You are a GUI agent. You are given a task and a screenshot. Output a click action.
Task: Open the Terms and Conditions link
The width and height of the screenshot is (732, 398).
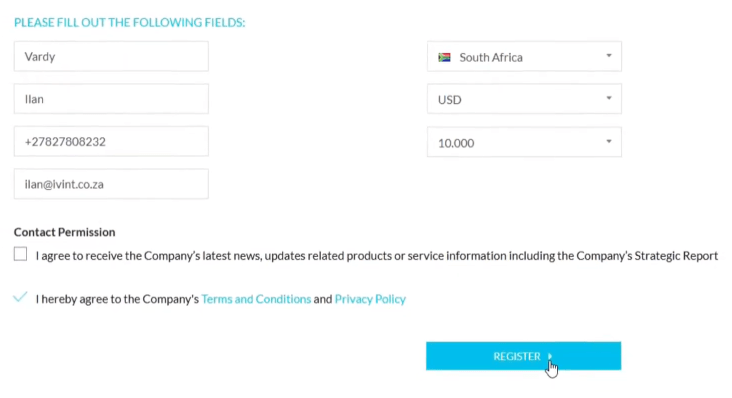[256, 299]
